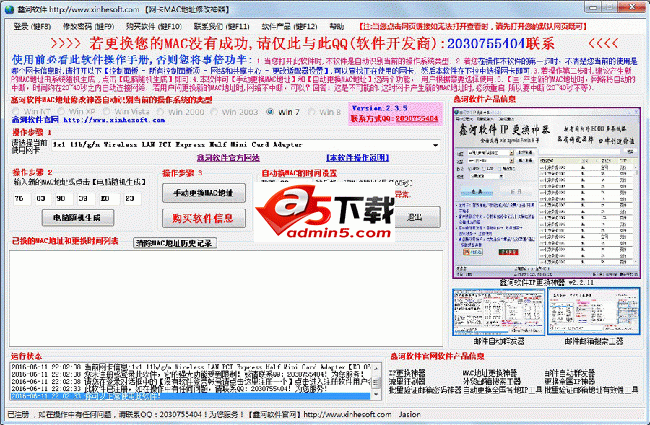Viewport: 650px width, 425px height.
Task: Open the 购买软件 (F10) menu
Action: (x=154, y=27)
